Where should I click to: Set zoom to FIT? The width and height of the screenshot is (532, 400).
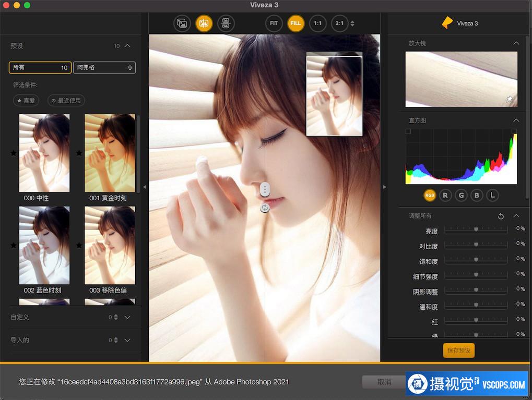pyautogui.click(x=274, y=23)
